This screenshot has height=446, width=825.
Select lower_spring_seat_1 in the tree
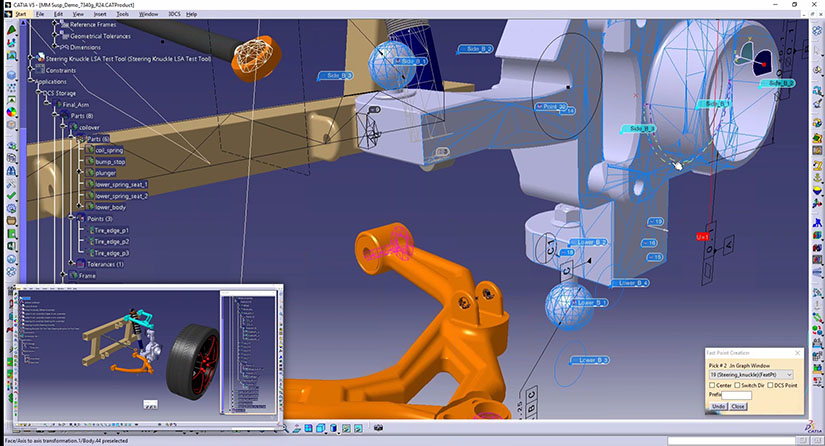point(121,184)
